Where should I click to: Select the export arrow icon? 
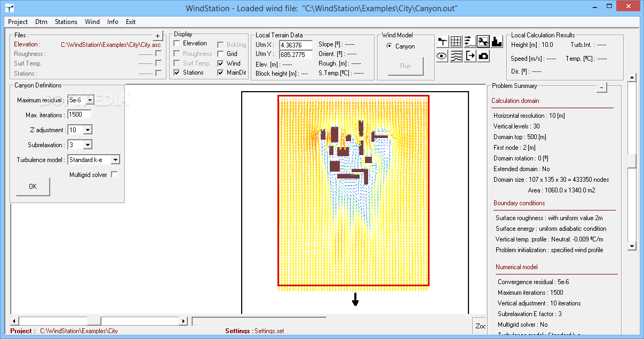tap(470, 56)
